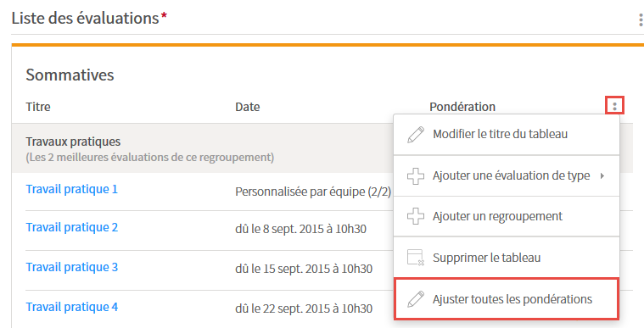Choose Supprimer le tableau from menu
This screenshot has width=644, height=328.
pos(507,258)
